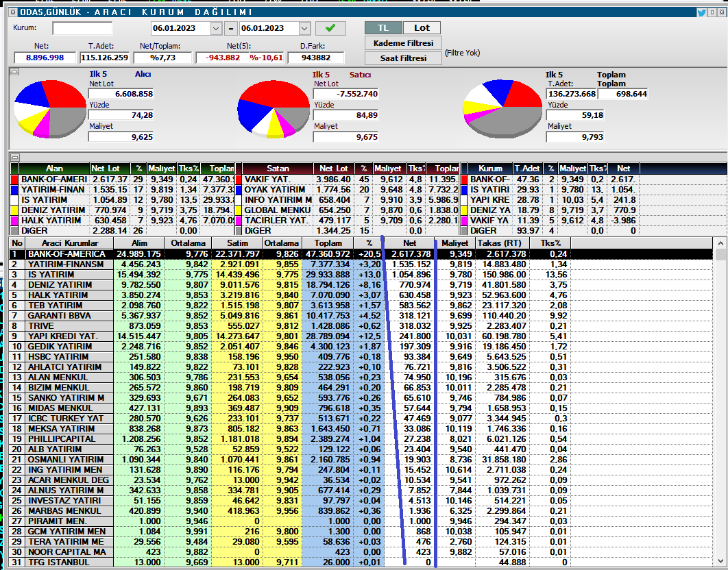Select the ICBC TURKEY YAT row
This screenshot has height=570, width=728.
tap(361, 418)
